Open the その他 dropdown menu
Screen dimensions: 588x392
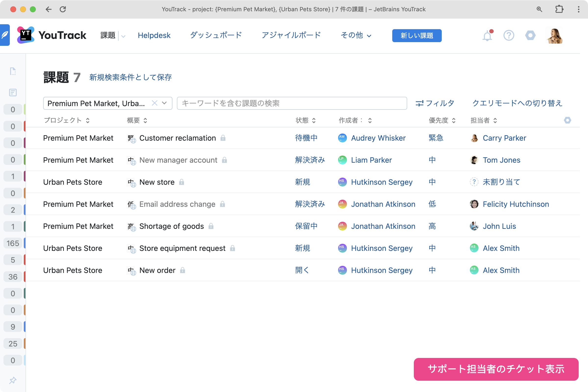[x=356, y=36]
